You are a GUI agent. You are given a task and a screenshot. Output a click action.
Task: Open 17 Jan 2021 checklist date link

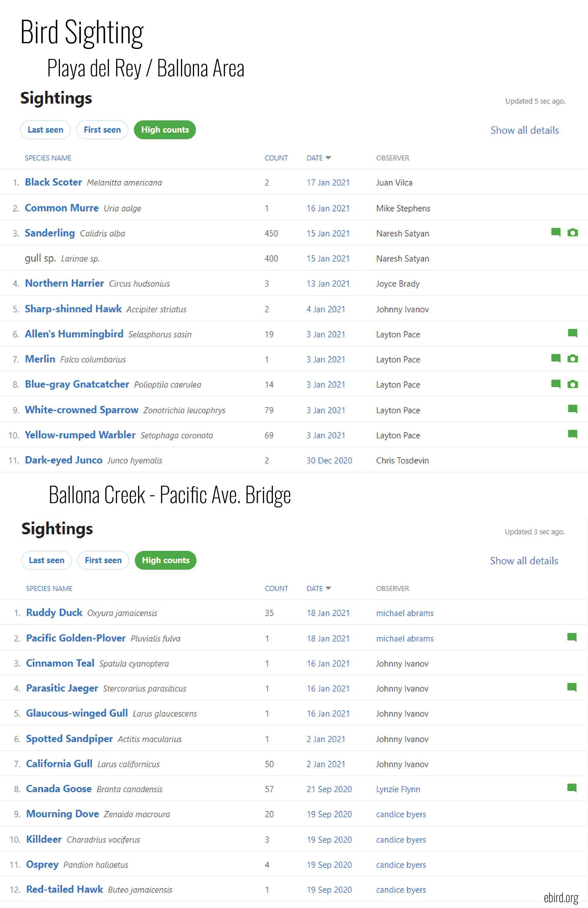pos(328,183)
